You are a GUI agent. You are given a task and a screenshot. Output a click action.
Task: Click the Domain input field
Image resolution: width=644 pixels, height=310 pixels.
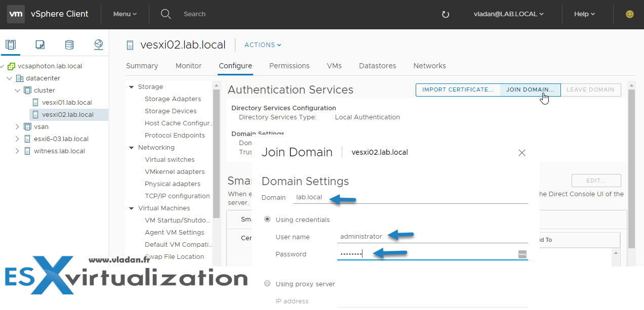411,197
